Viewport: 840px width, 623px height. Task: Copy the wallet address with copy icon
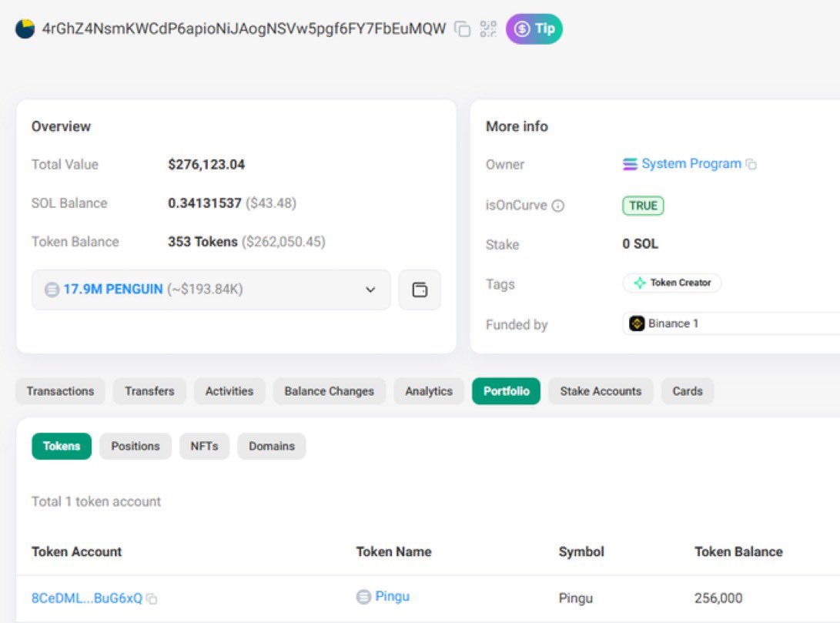click(x=462, y=29)
